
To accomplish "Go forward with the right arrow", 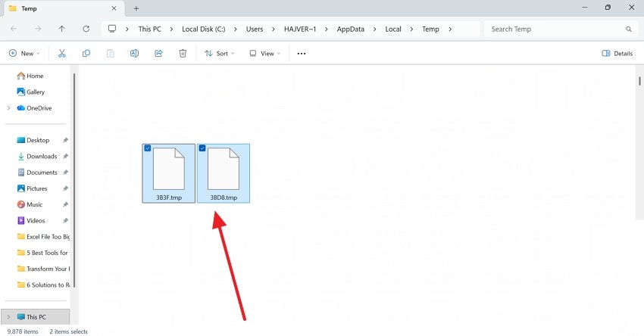I will pyautogui.click(x=38, y=29).
